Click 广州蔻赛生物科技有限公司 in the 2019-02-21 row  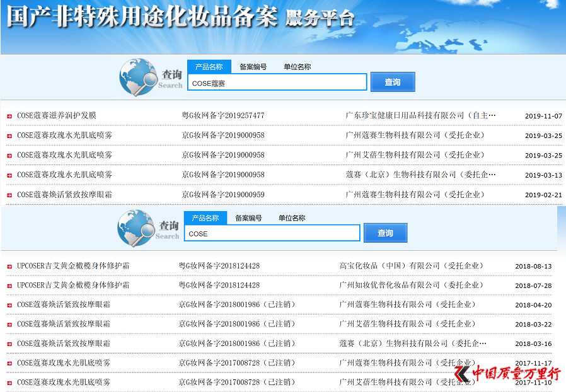coord(393,195)
